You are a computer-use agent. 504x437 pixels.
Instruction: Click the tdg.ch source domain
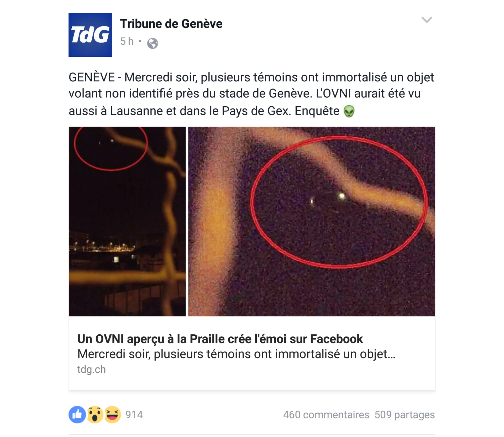click(x=91, y=370)
